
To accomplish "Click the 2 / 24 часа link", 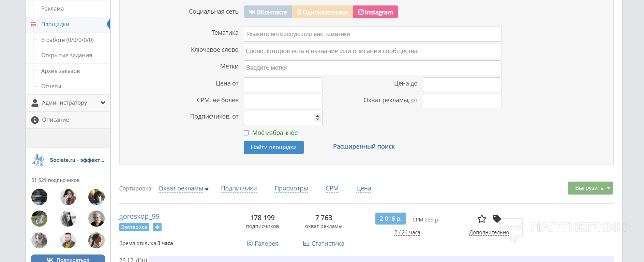I will pos(407,232).
